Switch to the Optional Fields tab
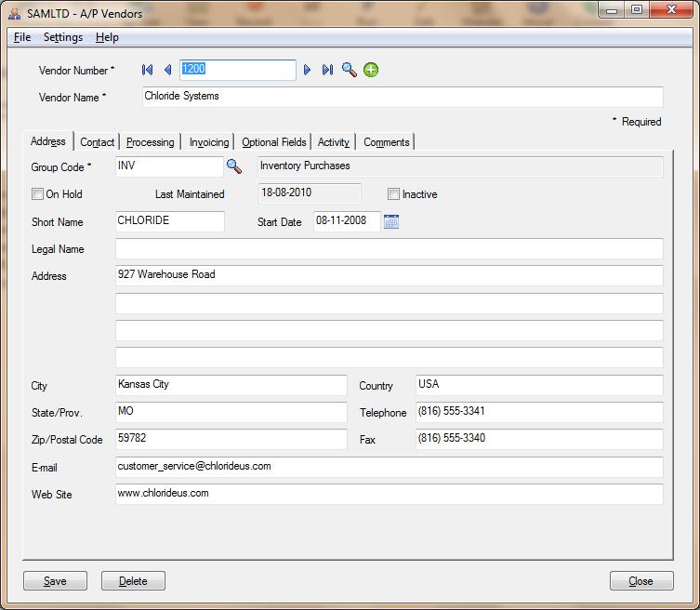700x610 pixels. pos(273,142)
